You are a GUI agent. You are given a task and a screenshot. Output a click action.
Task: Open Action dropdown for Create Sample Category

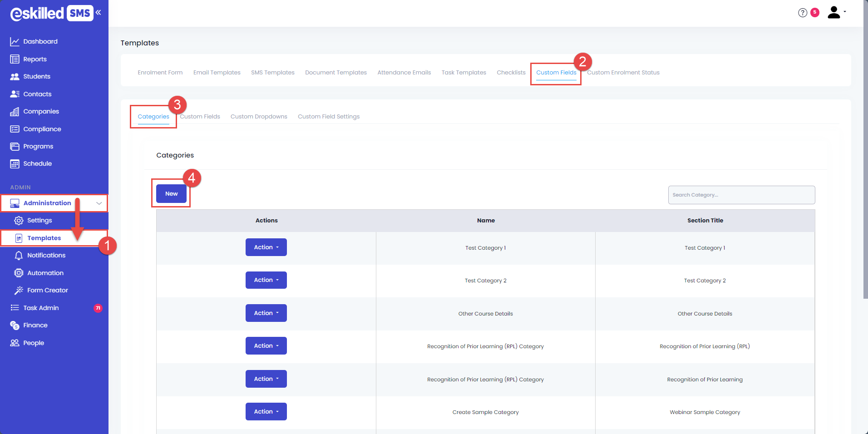[x=266, y=412]
